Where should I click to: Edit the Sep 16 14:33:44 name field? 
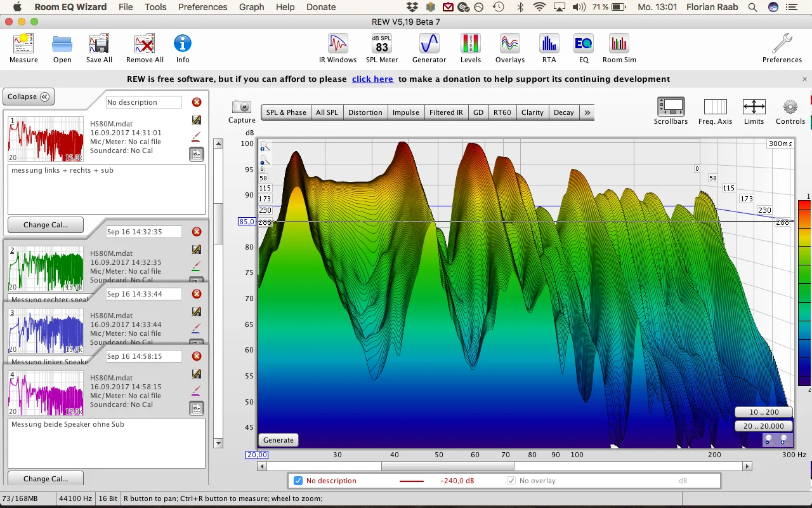[x=143, y=294]
